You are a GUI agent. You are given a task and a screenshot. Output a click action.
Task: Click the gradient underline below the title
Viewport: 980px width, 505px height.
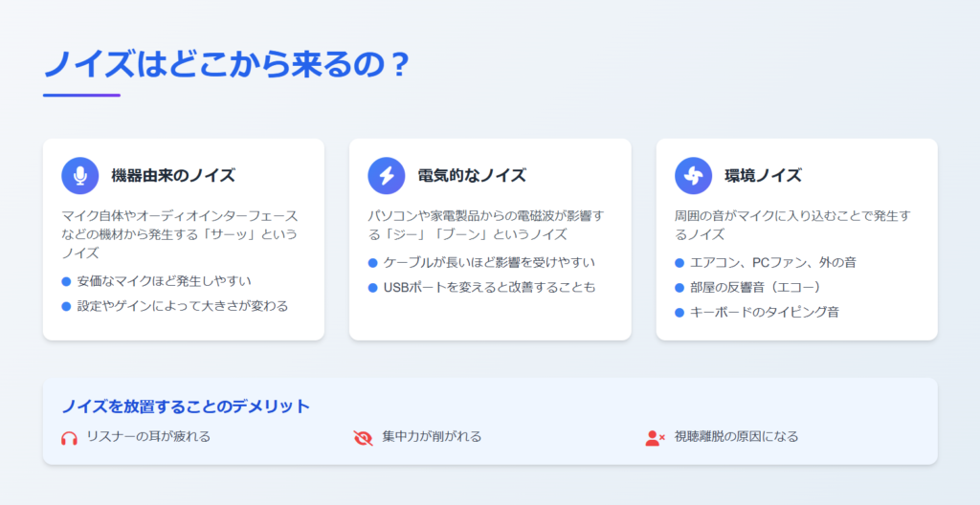[x=81, y=96]
